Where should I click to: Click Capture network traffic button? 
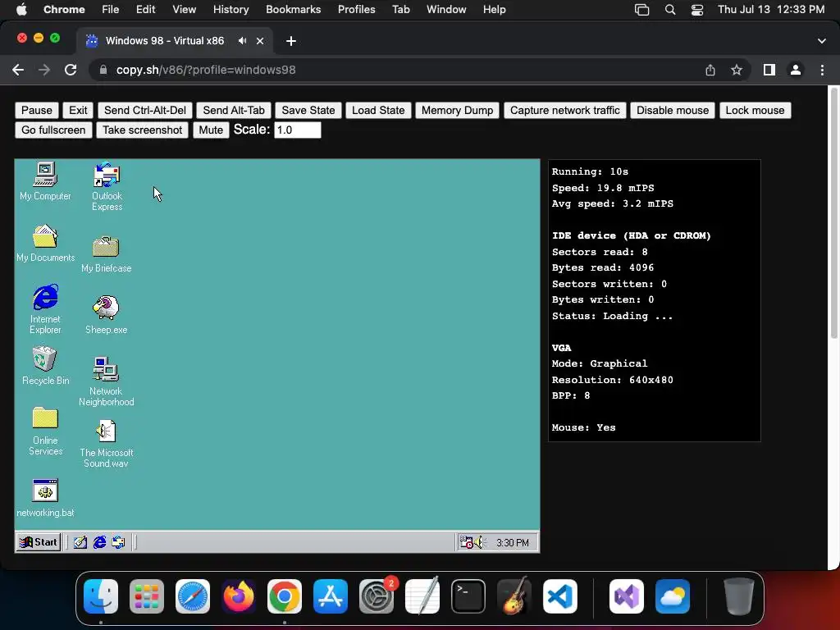[564, 111]
